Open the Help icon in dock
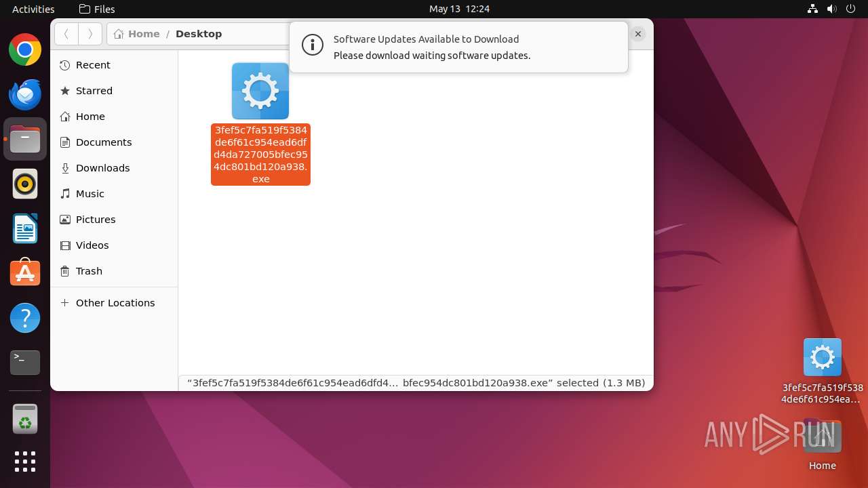The height and width of the screenshot is (488, 868). pyautogui.click(x=25, y=318)
